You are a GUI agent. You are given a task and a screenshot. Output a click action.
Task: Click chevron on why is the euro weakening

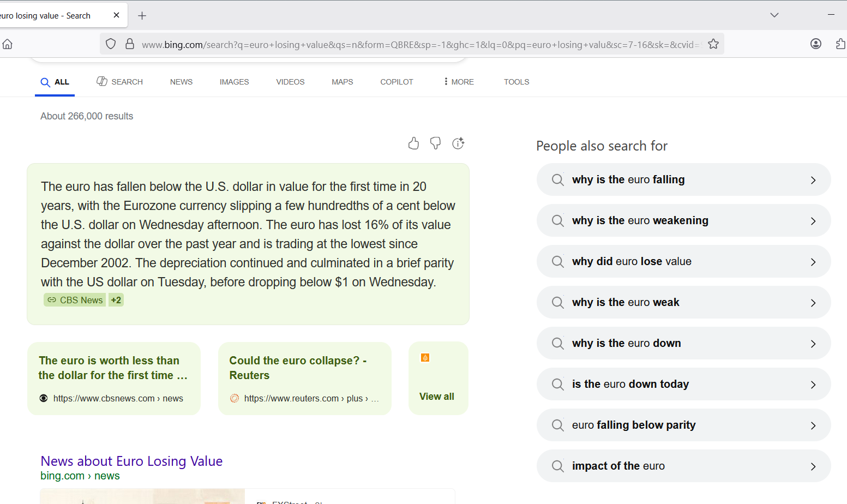click(x=813, y=221)
